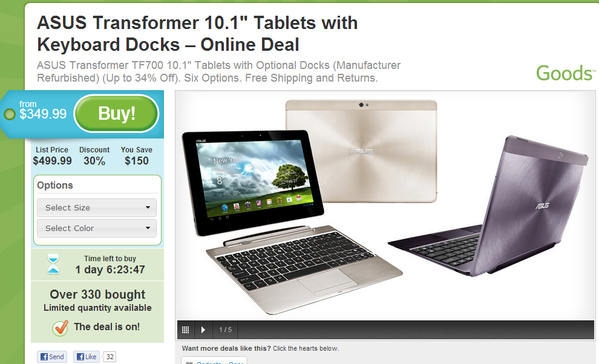
Task: Like this deal on Facebook
Action: pyautogui.click(x=87, y=357)
